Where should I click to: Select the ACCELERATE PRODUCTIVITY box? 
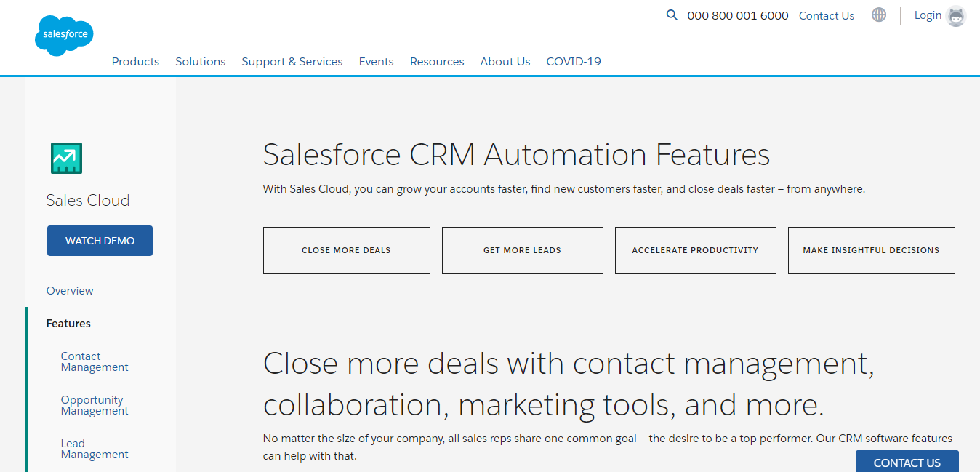pyautogui.click(x=695, y=250)
